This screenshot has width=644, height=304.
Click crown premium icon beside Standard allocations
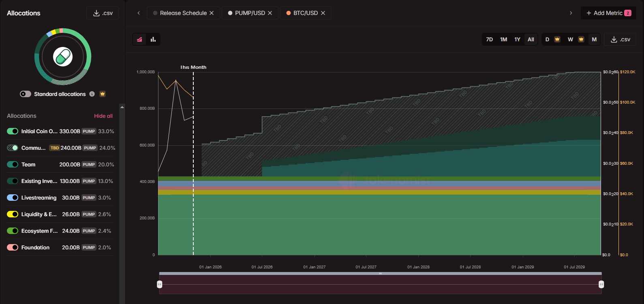[103, 94]
